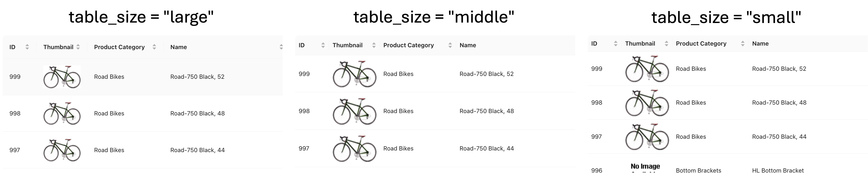The image size is (868, 173).
Task: Sort Product Category in left table
Action: click(x=154, y=47)
